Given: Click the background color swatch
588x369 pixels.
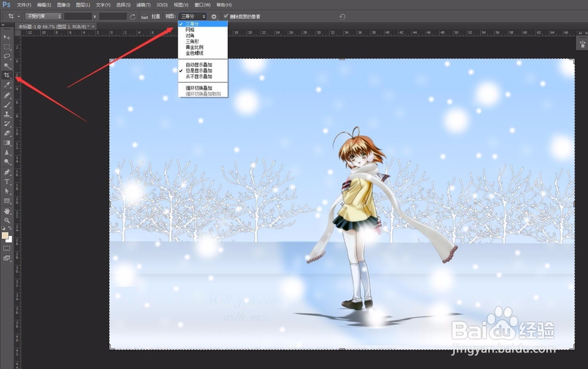Looking at the screenshot, I should (x=10, y=240).
